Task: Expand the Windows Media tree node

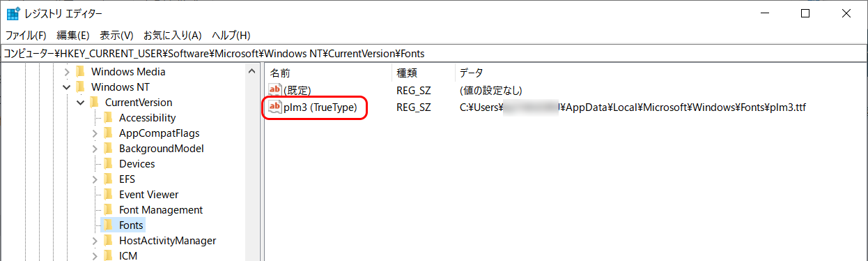Action: [67, 72]
